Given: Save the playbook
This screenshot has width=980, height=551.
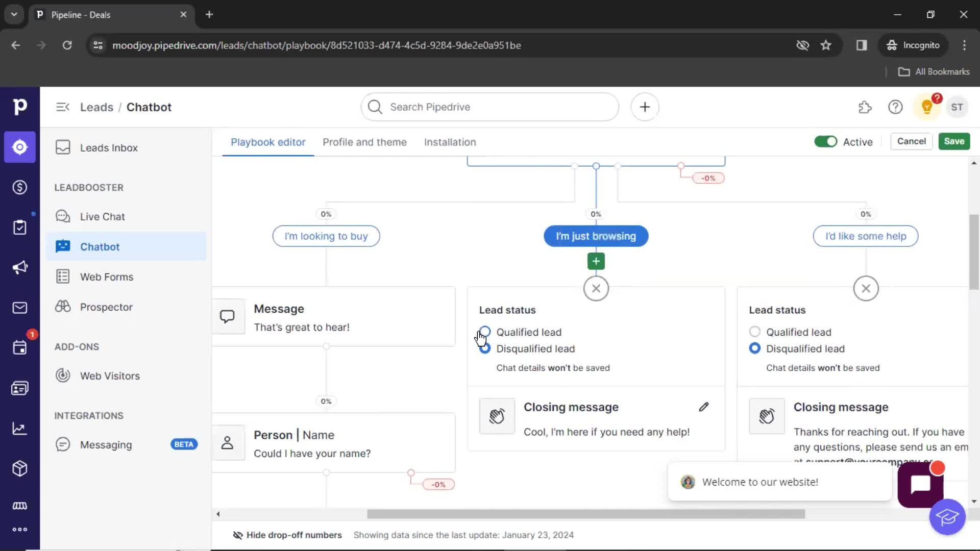Looking at the screenshot, I should pos(954,141).
